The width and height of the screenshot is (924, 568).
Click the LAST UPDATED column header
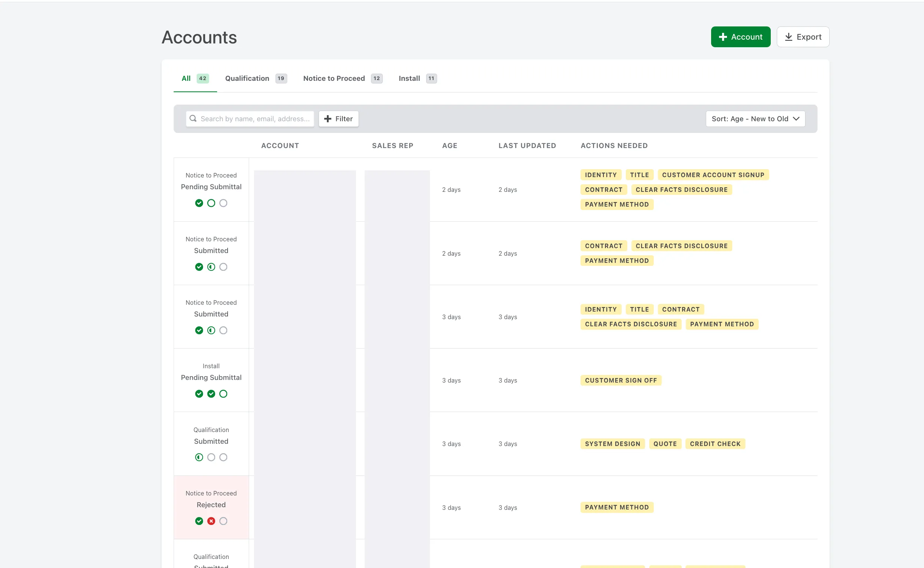pos(527,145)
